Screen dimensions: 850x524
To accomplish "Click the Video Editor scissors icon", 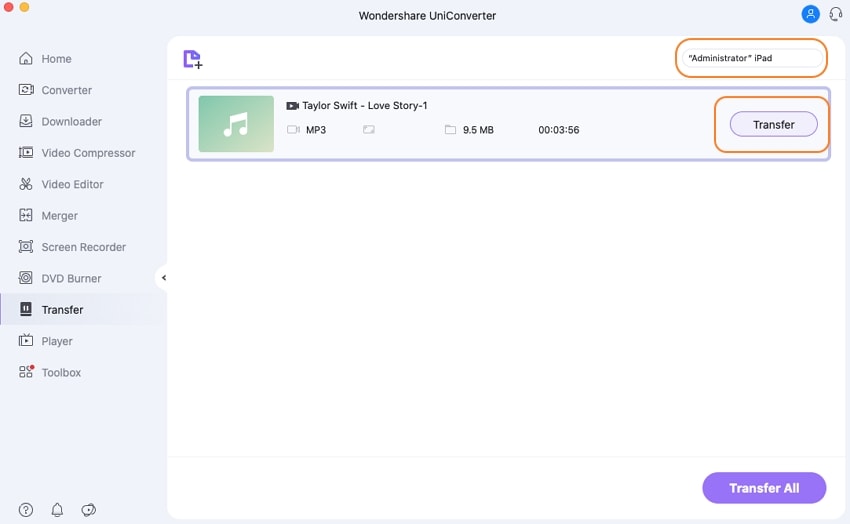I will [25, 184].
